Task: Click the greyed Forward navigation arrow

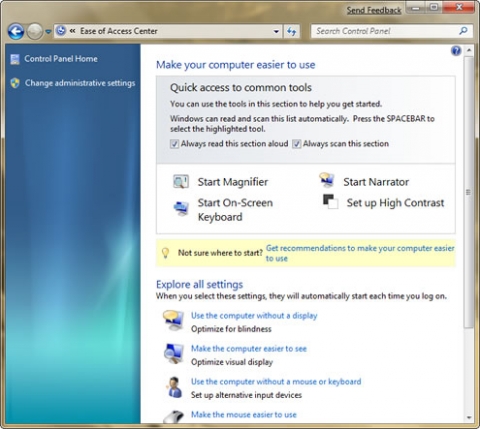Action: click(x=35, y=32)
